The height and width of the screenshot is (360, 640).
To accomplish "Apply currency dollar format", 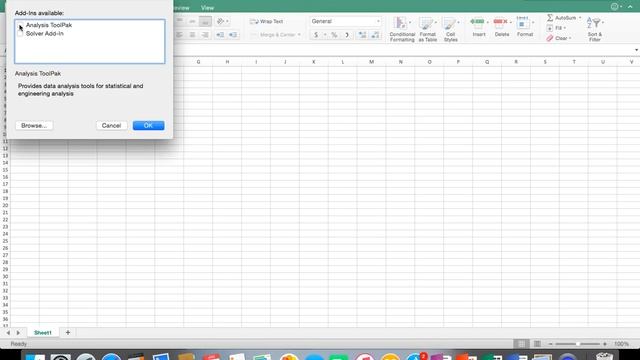I will 316,35.
